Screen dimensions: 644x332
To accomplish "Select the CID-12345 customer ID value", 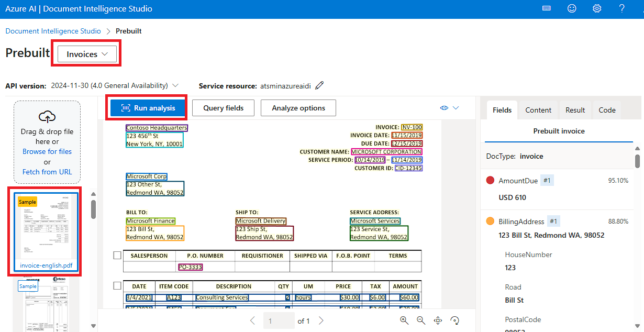I will coord(408,168).
